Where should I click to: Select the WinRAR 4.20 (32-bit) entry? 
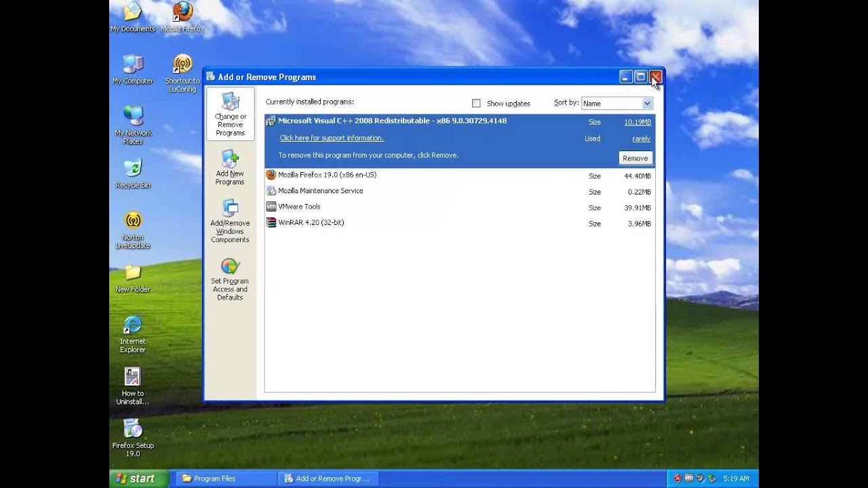[460, 222]
